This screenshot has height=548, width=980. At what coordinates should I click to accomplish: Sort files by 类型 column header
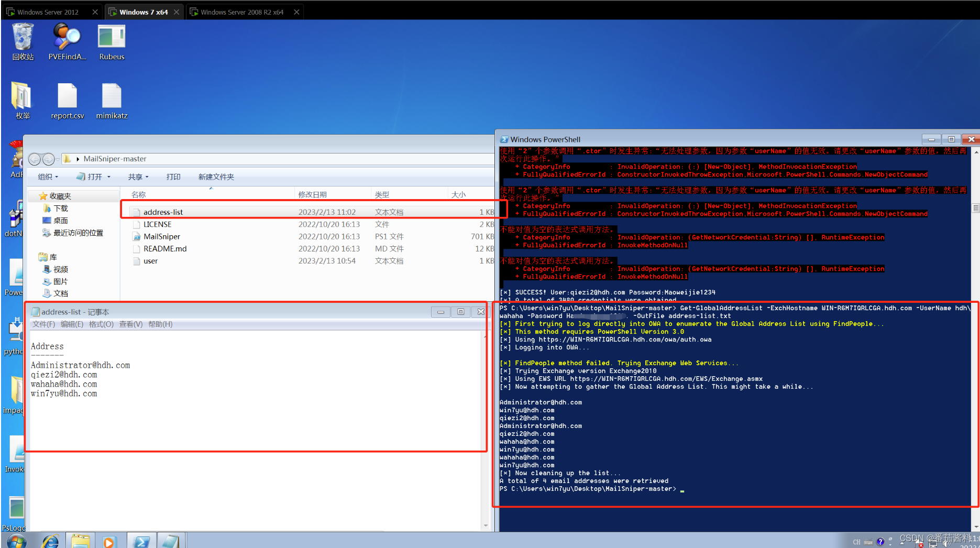point(410,194)
